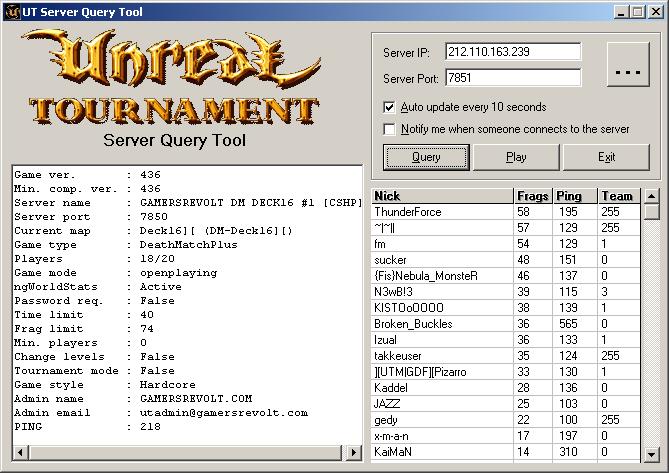Click the Current map line Deck16][

[154, 231]
